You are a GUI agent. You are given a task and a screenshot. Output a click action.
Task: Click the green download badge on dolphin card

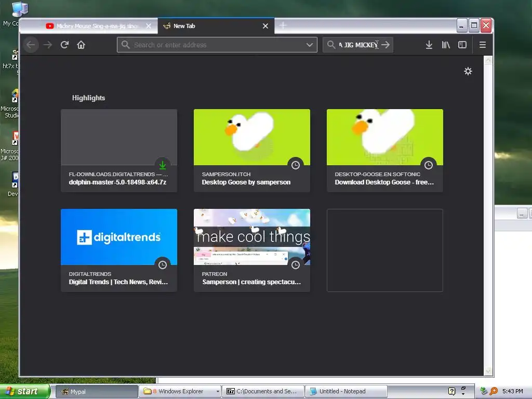click(x=163, y=165)
